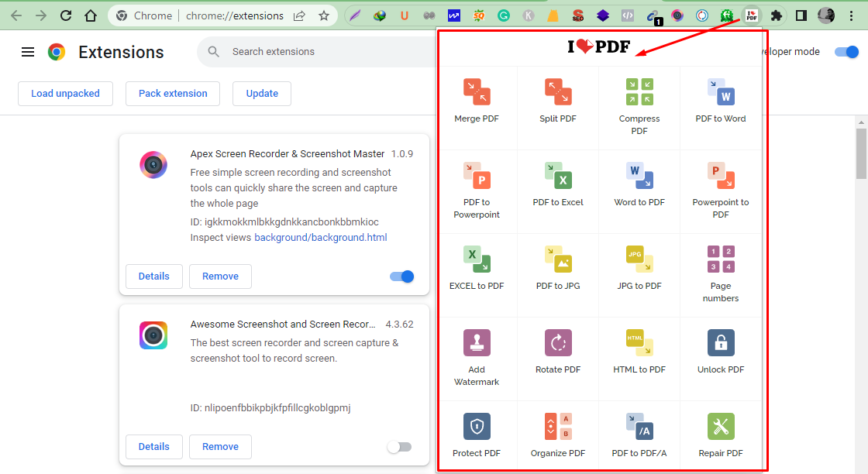Start the Word to PDF converter

tap(639, 185)
